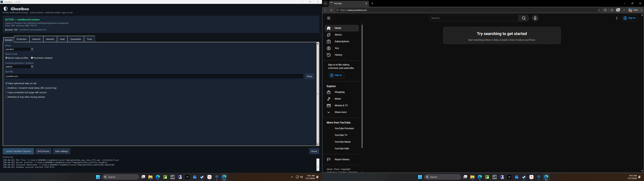Open File Explorer from taskbar below Edge

pos(472,177)
